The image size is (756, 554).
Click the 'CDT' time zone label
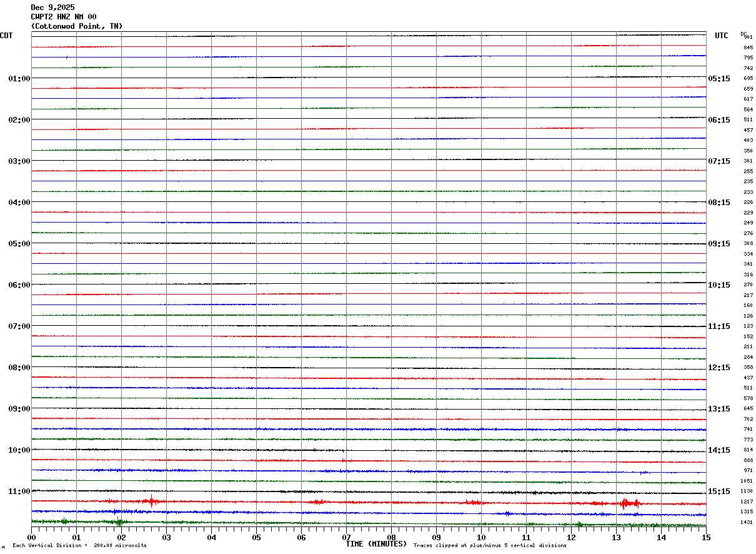tap(6, 36)
